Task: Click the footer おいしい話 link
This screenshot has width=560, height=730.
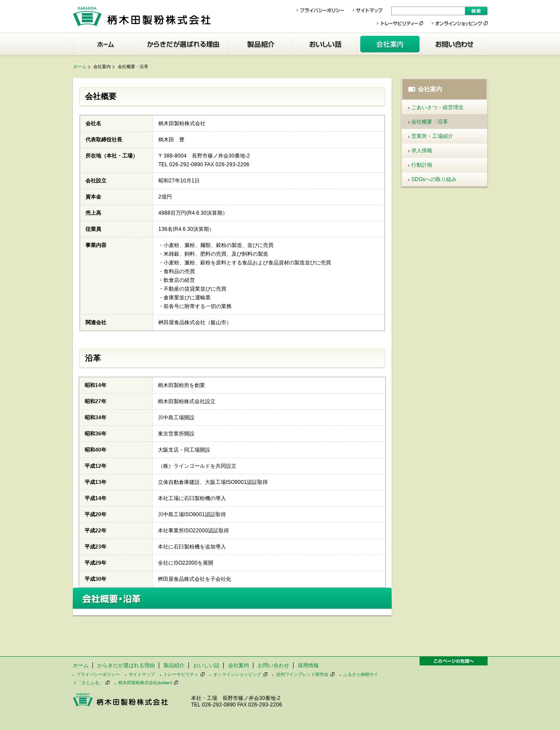Action: [206, 665]
